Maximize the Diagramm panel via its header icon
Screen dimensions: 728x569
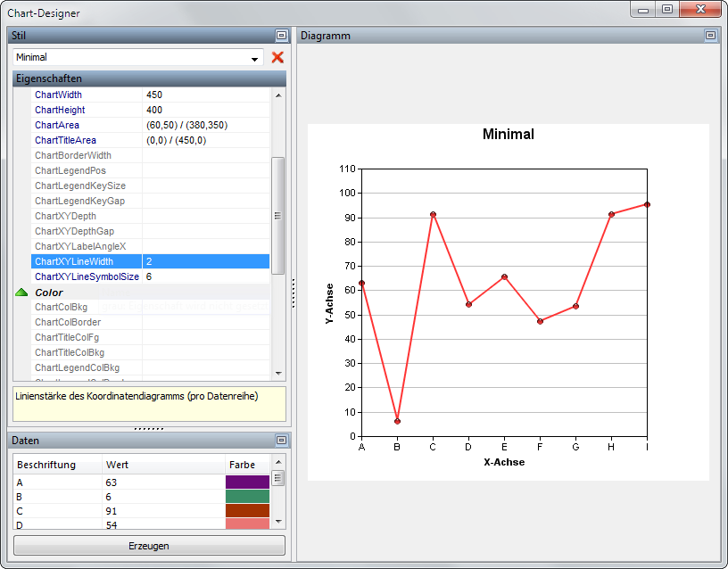click(710, 36)
